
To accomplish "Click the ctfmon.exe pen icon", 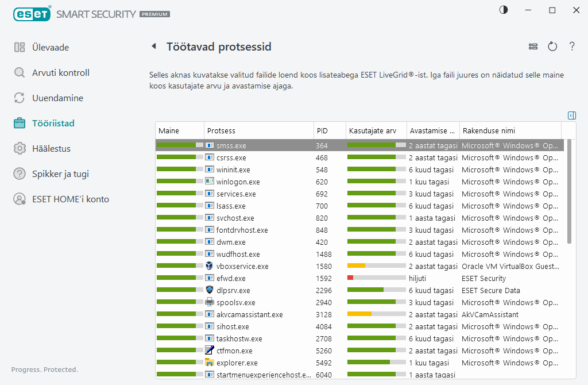I will [210, 351].
